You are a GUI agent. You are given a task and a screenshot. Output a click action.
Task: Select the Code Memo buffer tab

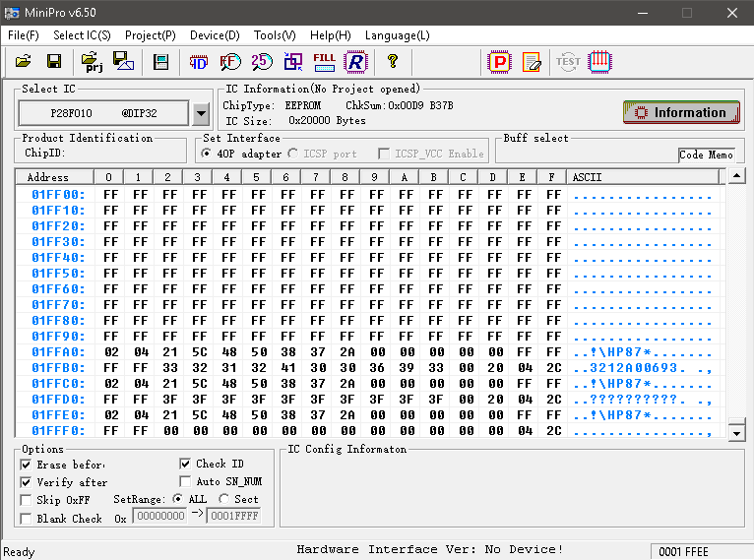706,155
